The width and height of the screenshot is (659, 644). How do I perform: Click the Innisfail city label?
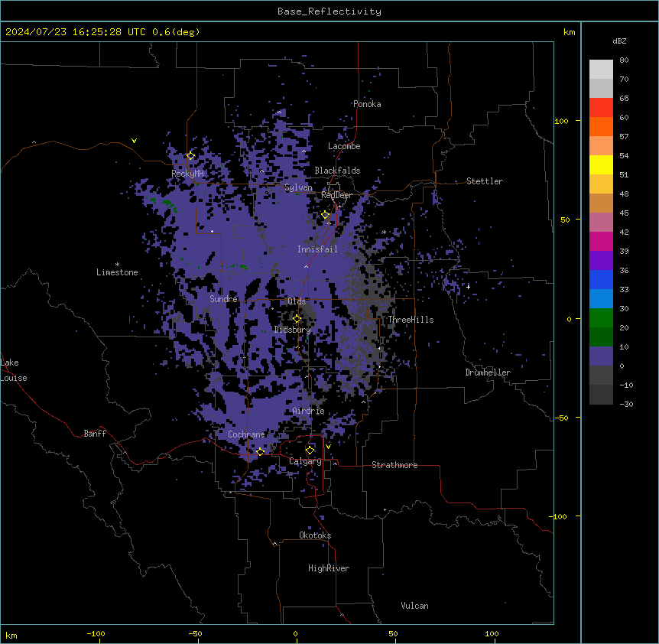pos(317,249)
